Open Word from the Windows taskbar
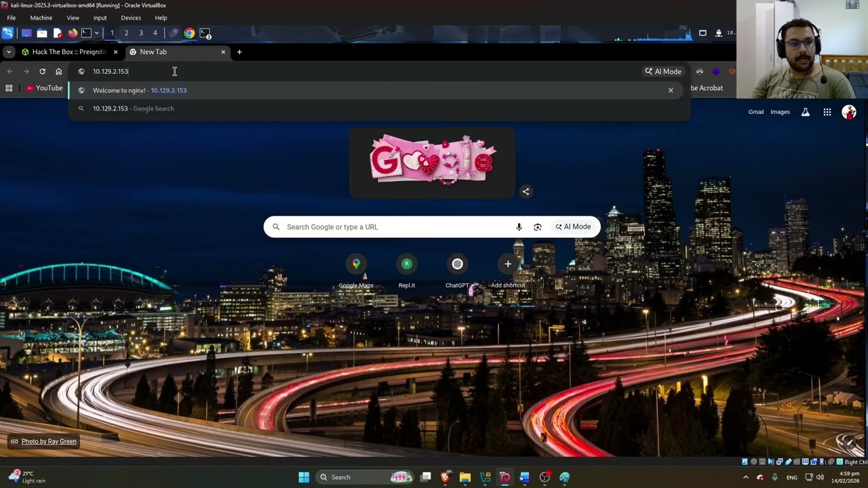Screen dimensions: 868x488 [525, 477]
